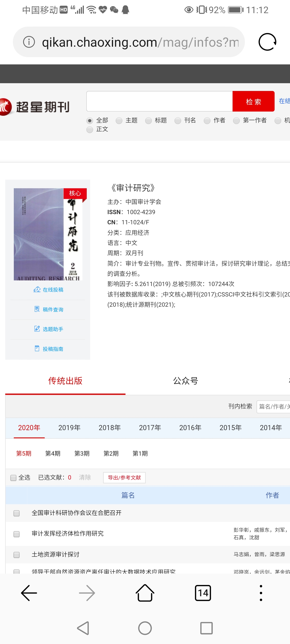Open issue 第1期
The width and height of the screenshot is (290, 644).
point(140,453)
